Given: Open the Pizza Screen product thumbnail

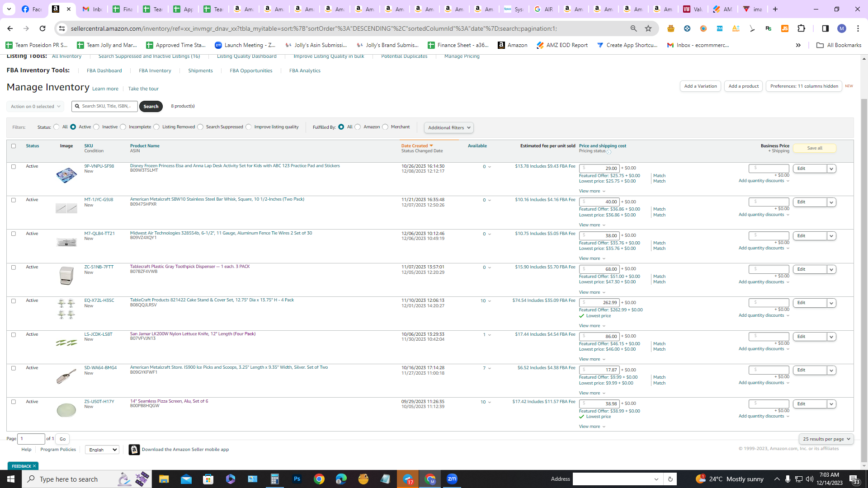Looking at the screenshot, I should click(x=66, y=410).
